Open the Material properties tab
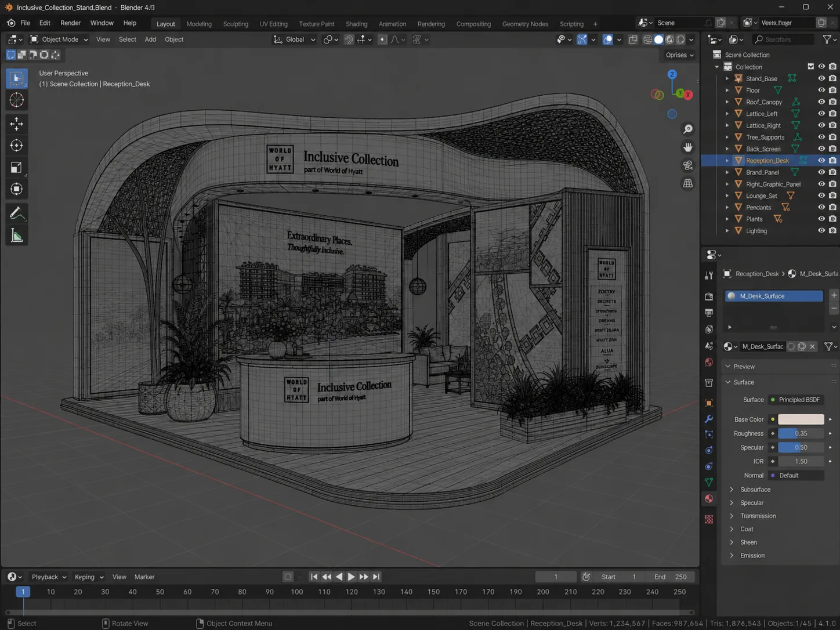The width and height of the screenshot is (840, 630). click(x=709, y=499)
